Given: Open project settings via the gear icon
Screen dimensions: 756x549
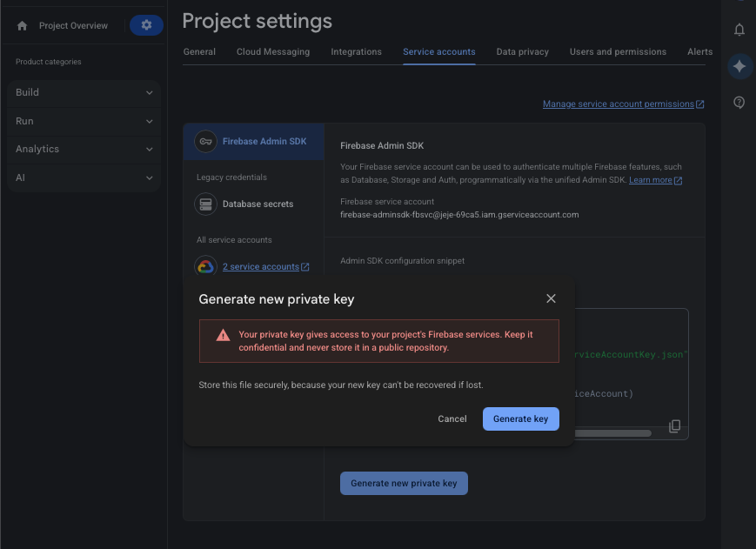Looking at the screenshot, I should [x=146, y=25].
